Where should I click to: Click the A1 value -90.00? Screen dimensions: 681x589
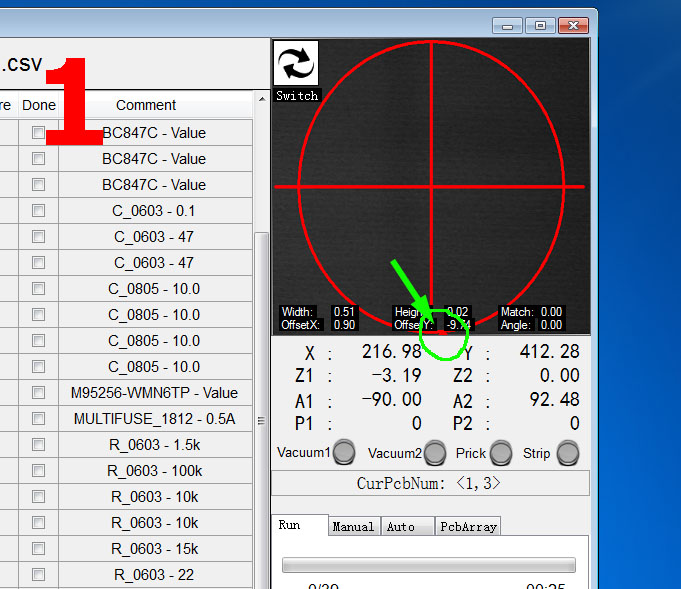click(x=392, y=399)
